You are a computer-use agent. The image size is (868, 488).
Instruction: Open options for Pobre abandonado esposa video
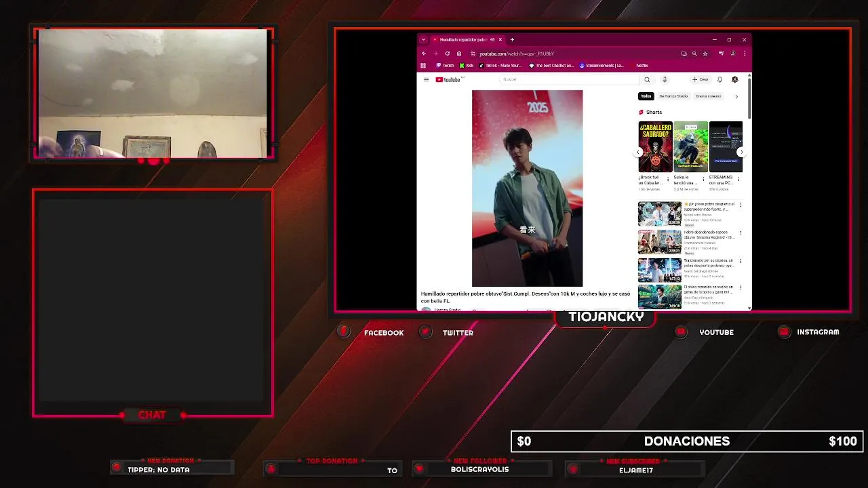pyautogui.click(x=741, y=232)
